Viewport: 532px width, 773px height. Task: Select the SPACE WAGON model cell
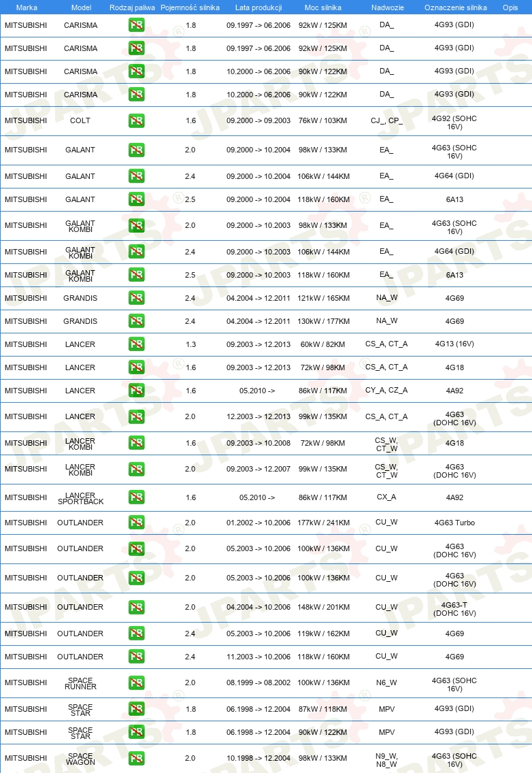pos(80,759)
